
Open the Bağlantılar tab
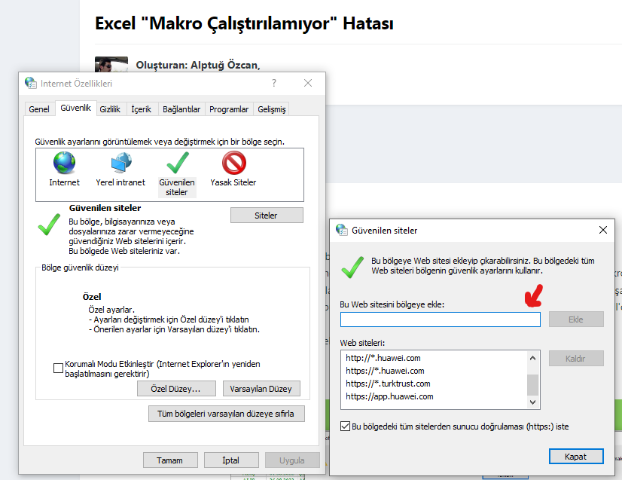pos(182,109)
